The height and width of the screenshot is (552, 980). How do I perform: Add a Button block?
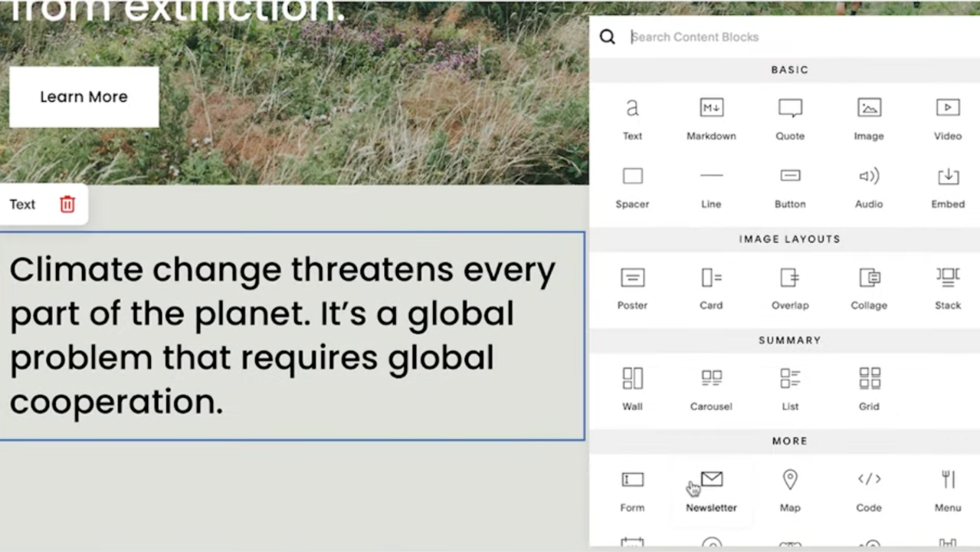pos(790,186)
